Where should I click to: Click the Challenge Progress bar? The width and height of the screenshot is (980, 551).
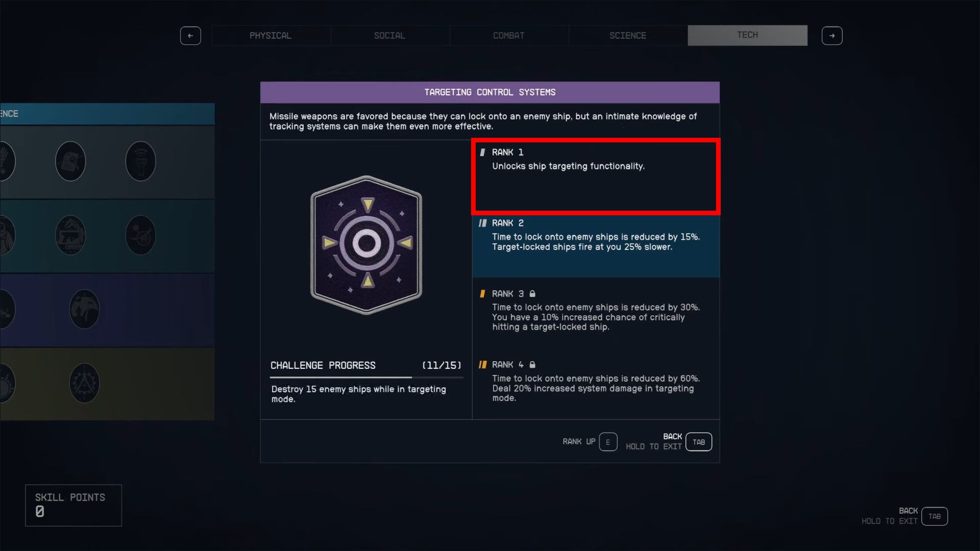click(x=366, y=378)
